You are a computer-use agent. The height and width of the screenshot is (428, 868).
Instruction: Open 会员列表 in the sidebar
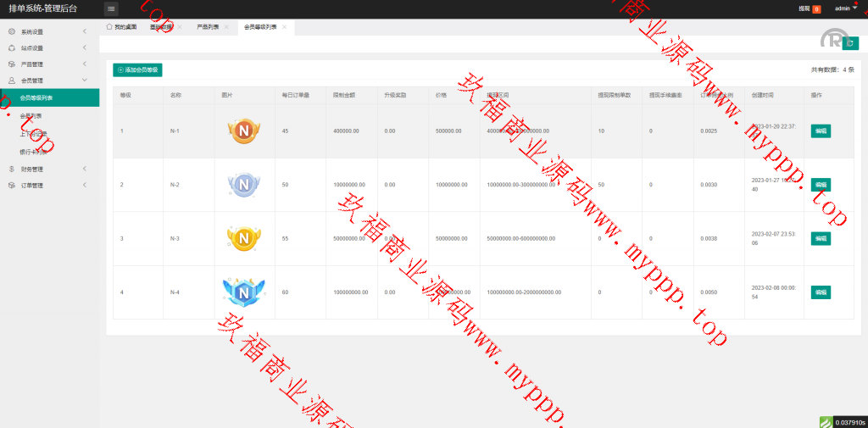(31, 116)
